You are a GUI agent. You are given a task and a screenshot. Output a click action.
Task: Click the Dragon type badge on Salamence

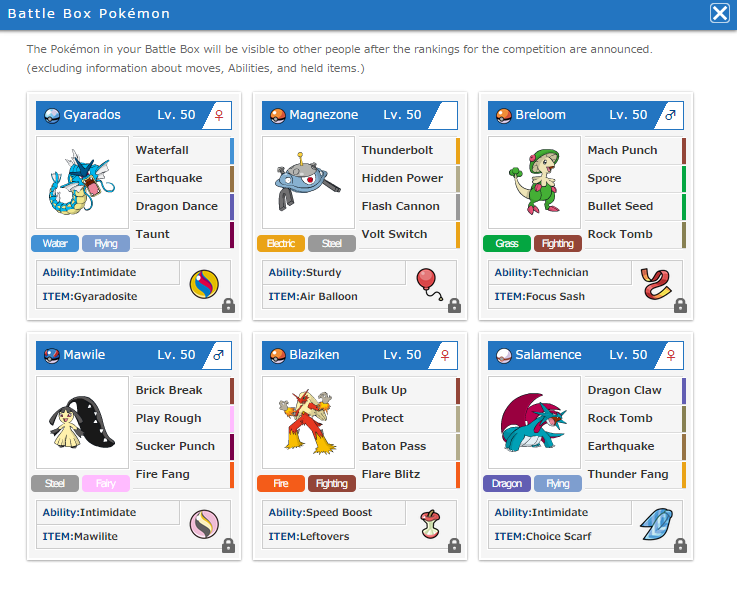coord(507,483)
